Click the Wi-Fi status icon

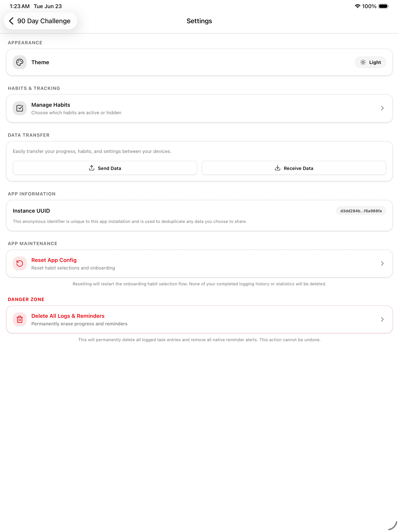pyautogui.click(x=357, y=6)
